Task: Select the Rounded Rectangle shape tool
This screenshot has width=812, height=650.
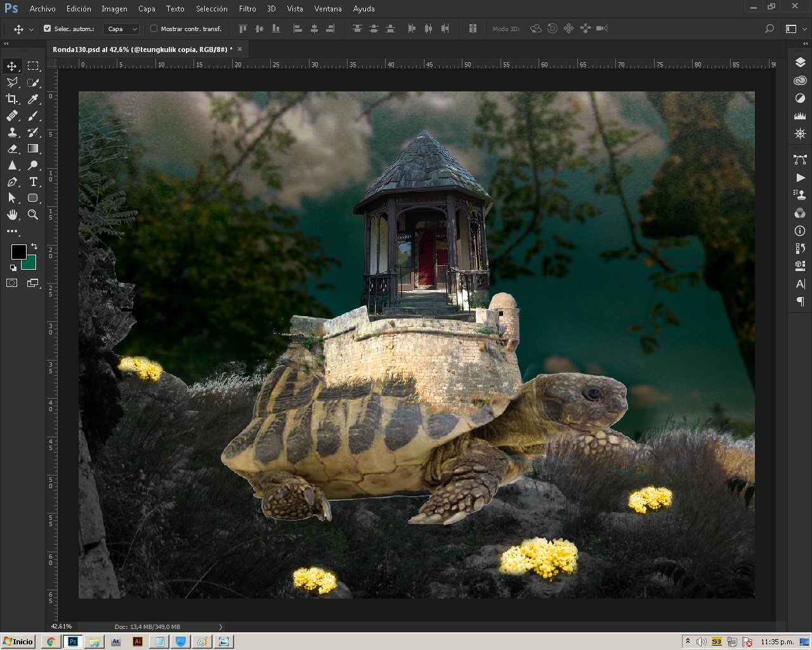Action: coord(33,198)
